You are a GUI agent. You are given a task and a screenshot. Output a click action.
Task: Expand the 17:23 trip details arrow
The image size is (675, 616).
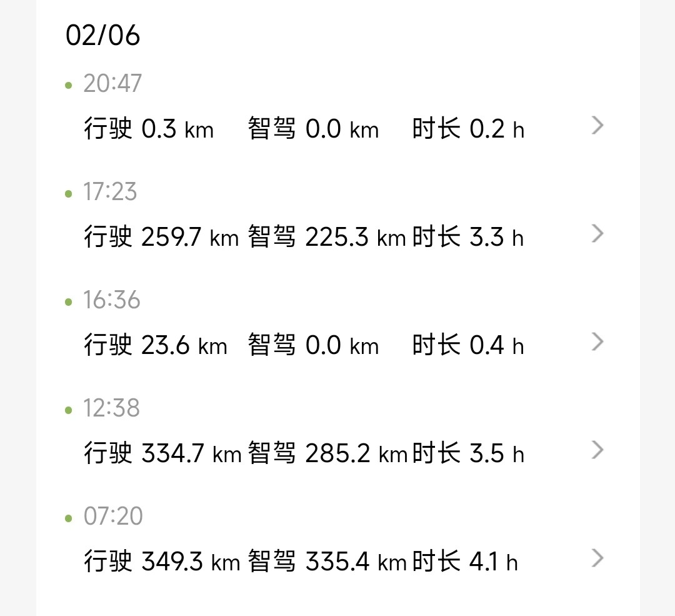(597, 233)
